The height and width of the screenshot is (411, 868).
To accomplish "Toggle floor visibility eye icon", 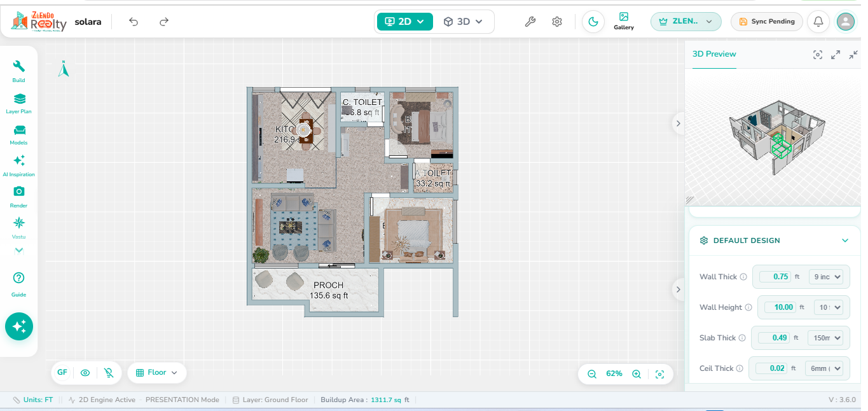I will coord(85,373).
